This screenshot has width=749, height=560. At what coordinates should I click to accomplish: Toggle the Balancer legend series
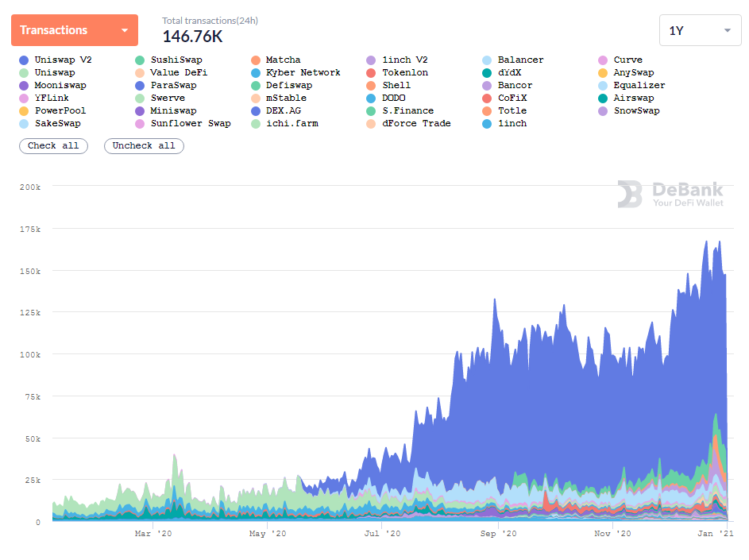(x=513, y=60)
